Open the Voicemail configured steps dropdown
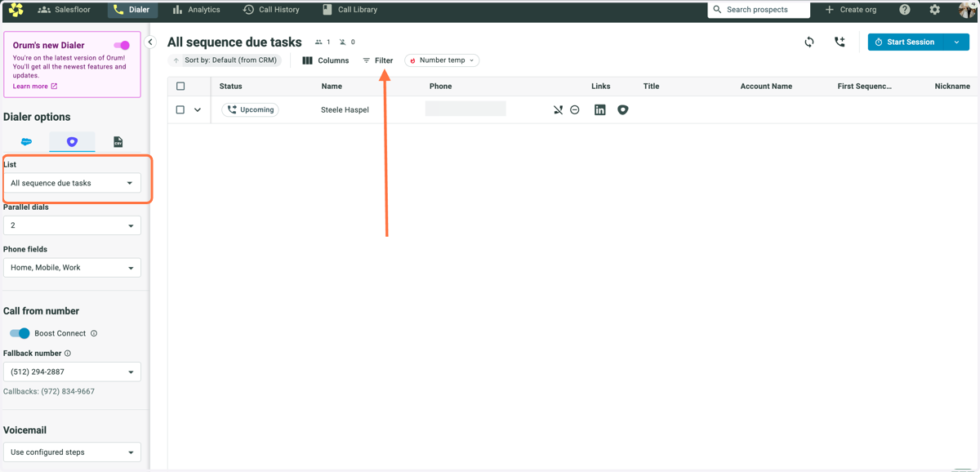980x472 pixels. tap(72, 452)
